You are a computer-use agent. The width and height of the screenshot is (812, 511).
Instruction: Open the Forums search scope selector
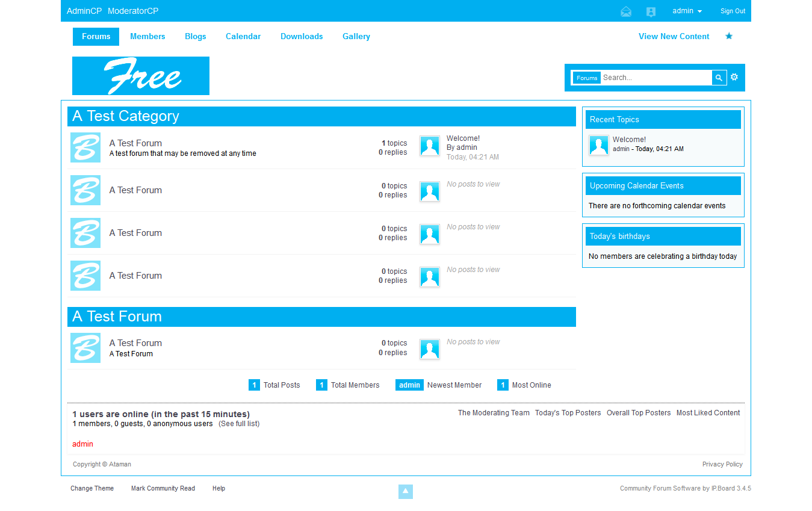tap(587, 78)
